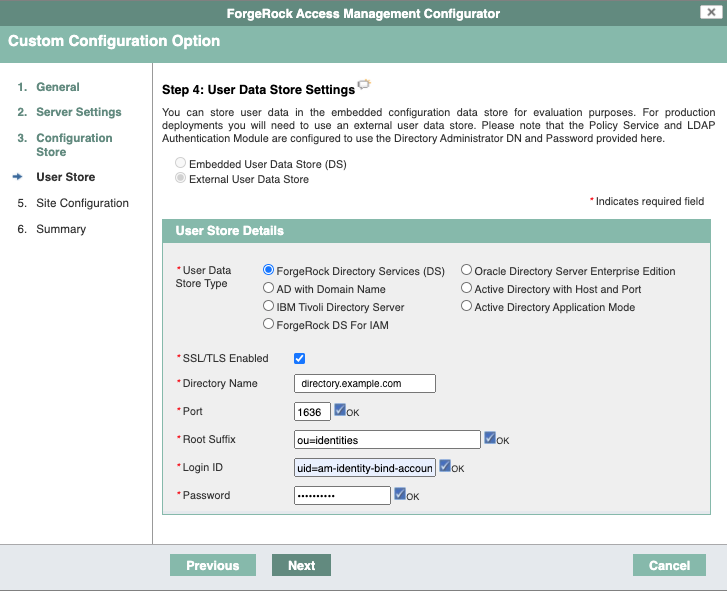This screenshot has width=727, height=591.
Task: Click the OK validation checkmark next to Port
Action: 340,410
